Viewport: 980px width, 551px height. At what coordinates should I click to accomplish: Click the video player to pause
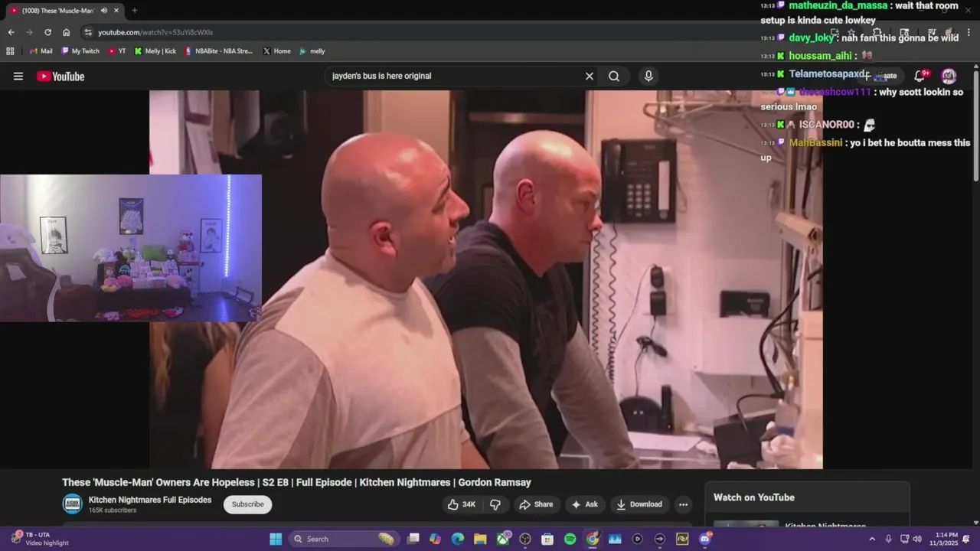pos(486,279)
